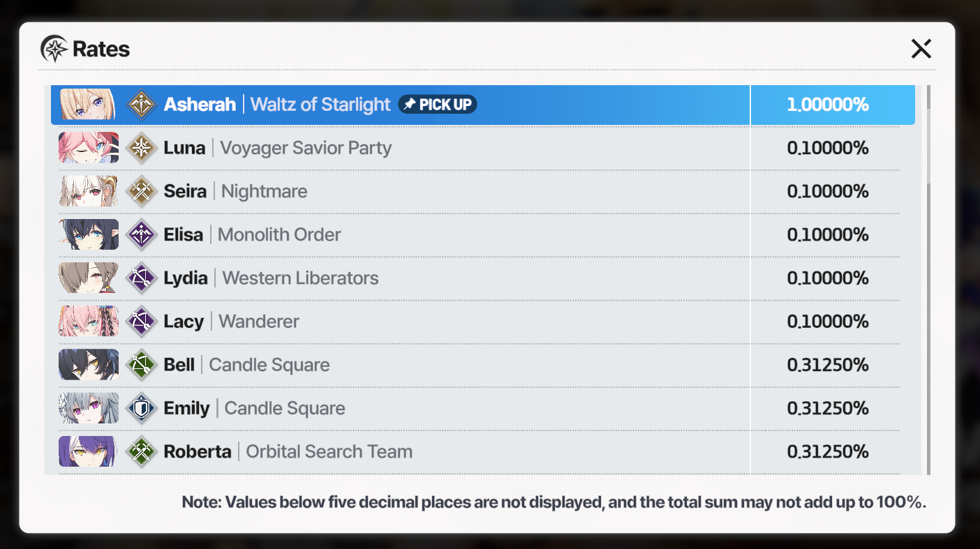This screenshot has width=980, height=549.
Task: Select the name Emily
Action: click(x=186, y=408)
